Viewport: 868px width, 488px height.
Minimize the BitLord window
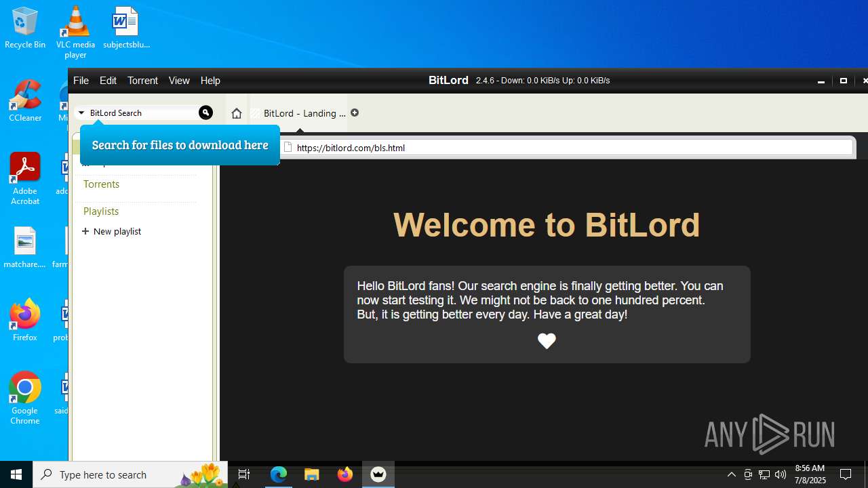point(821,81)
